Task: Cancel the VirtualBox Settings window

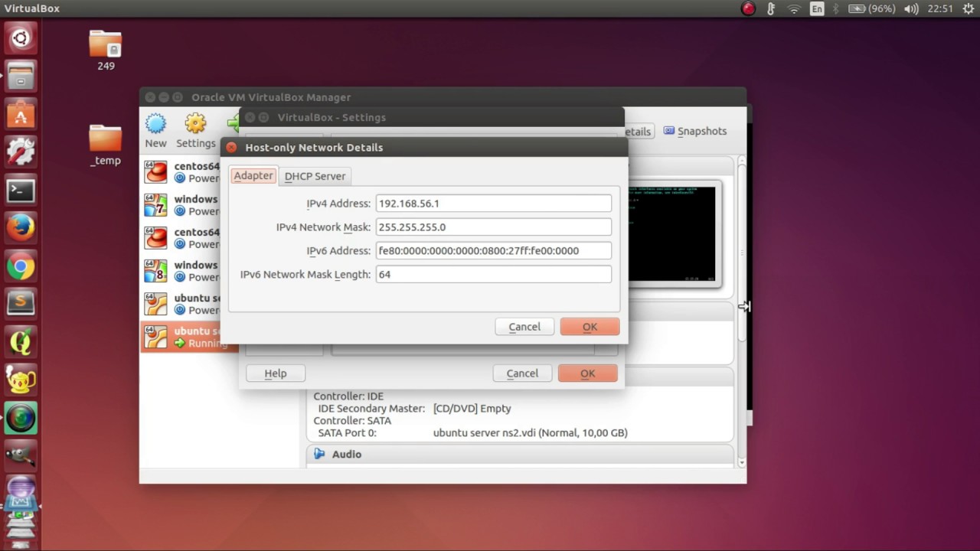Action: (522, 373)
